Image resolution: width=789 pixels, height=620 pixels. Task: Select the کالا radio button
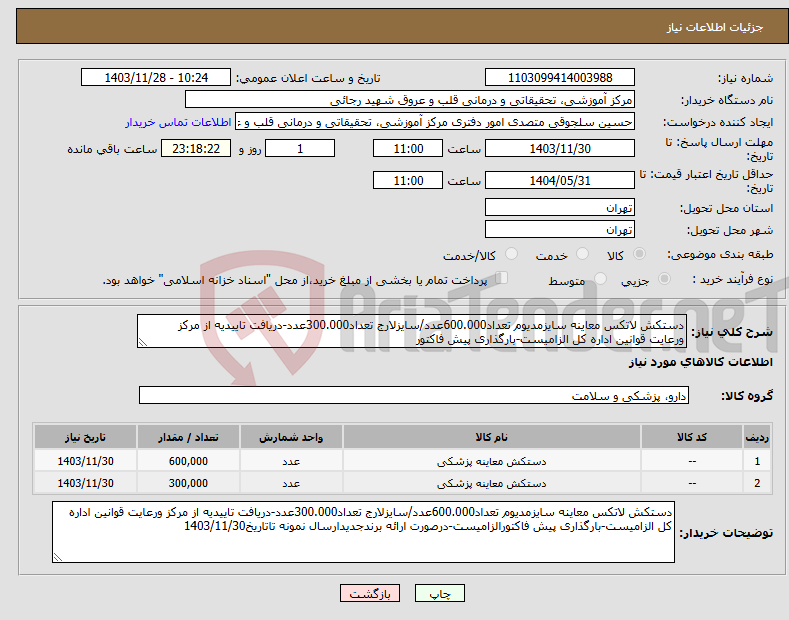point(639,254)
